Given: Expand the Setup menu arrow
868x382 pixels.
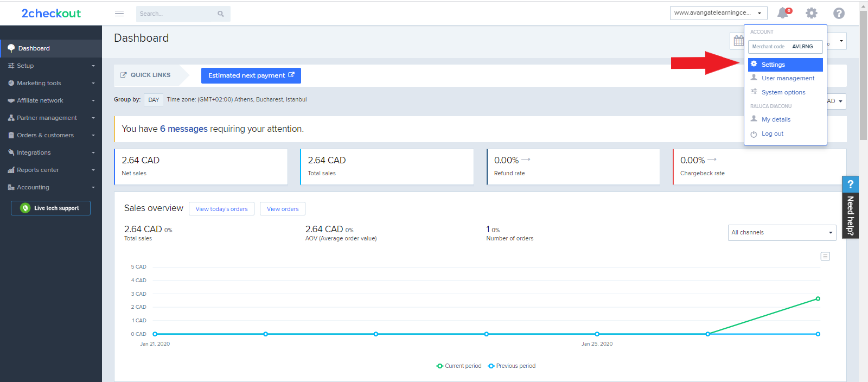Looking at the screenshot, I should click(x=93, y=66).
